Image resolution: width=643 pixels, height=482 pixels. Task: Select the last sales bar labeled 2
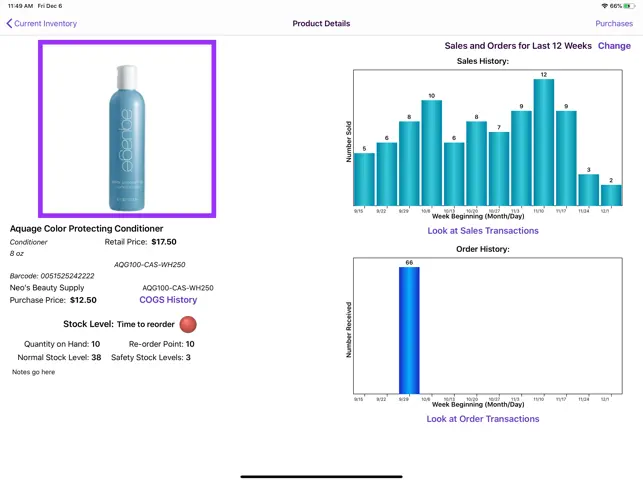(x=611, y=195)
